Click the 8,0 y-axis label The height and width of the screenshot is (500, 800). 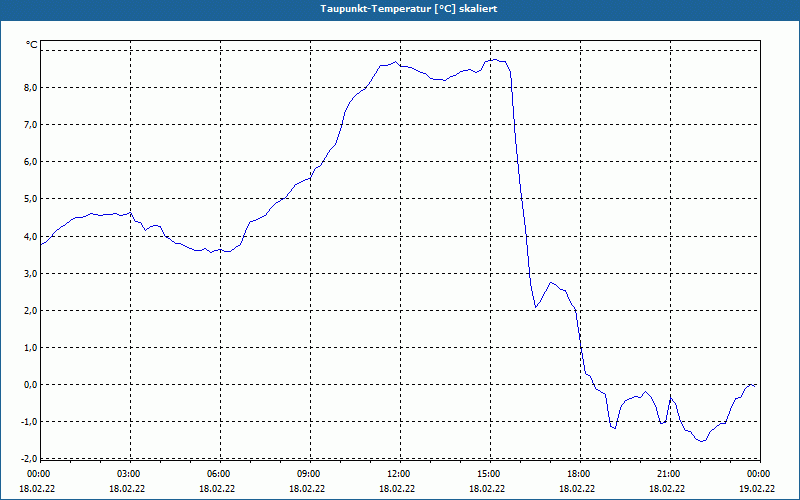(30, 87)
